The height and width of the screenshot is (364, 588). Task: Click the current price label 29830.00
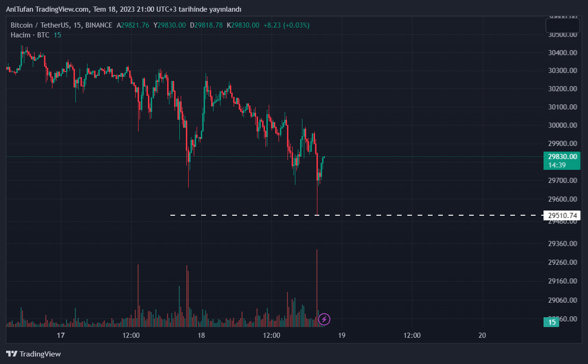pyautogui.click(x=562, y=157)
